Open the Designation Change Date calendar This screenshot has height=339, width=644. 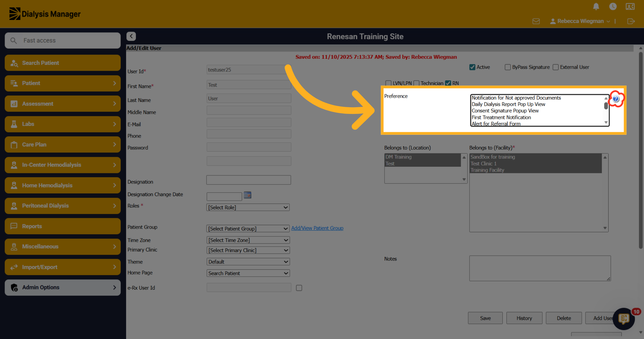point(247,195)
